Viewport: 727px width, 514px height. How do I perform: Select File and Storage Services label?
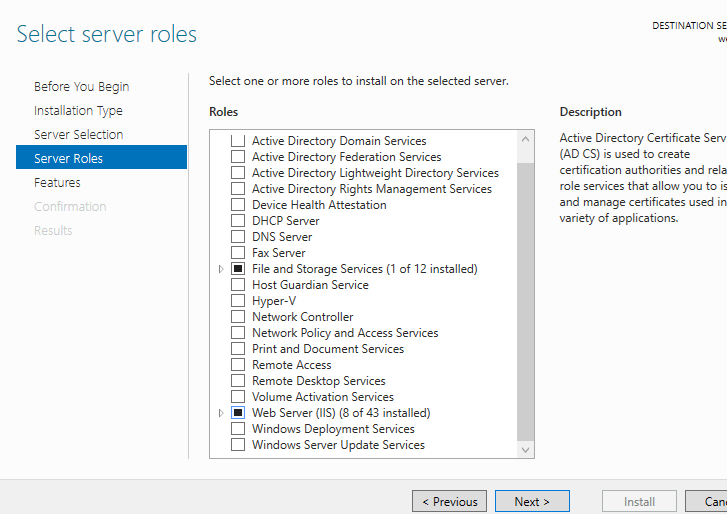pos(364,269)
